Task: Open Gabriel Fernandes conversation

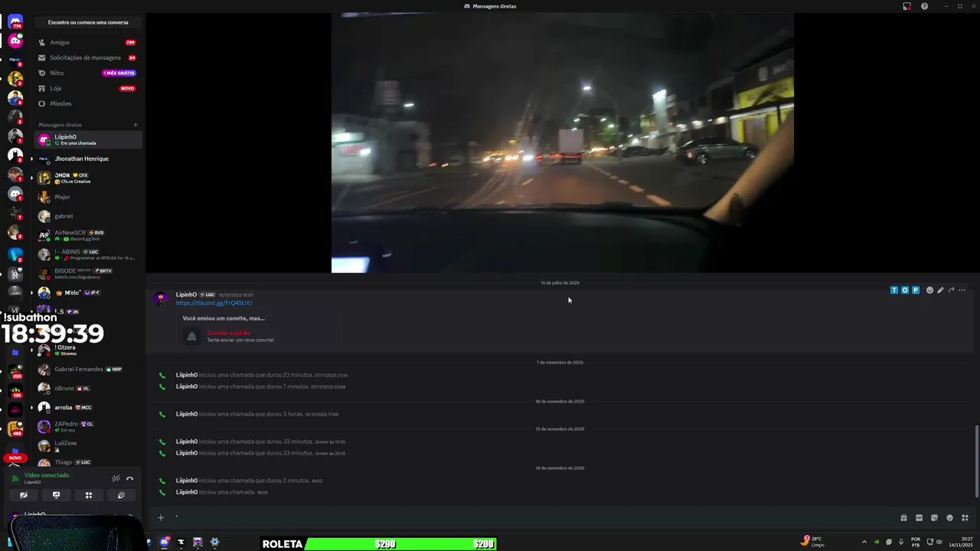Action: 88,369
